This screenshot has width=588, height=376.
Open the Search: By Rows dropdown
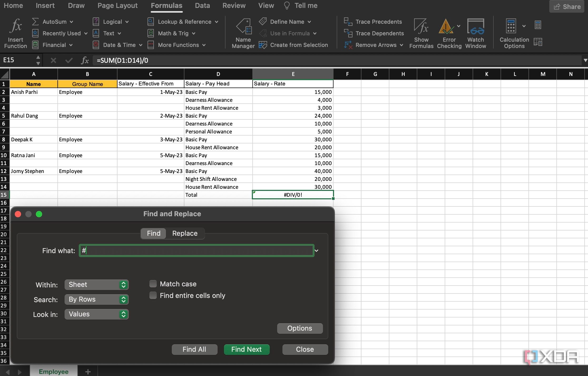click(96, 299)
